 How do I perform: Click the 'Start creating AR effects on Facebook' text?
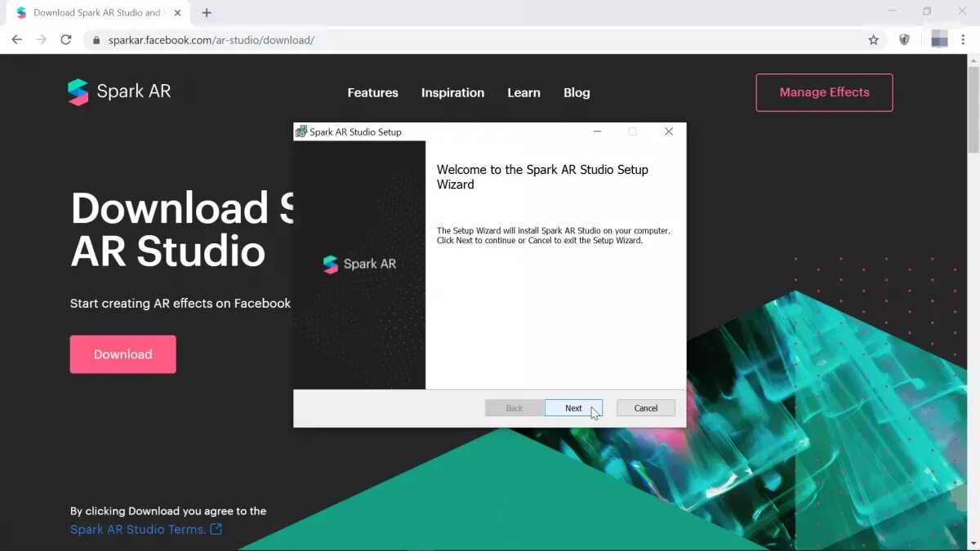[180, 304]
